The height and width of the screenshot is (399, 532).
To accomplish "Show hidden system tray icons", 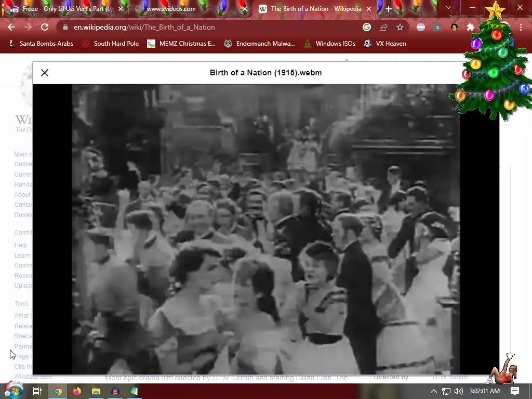I will [x=434, y=391].
